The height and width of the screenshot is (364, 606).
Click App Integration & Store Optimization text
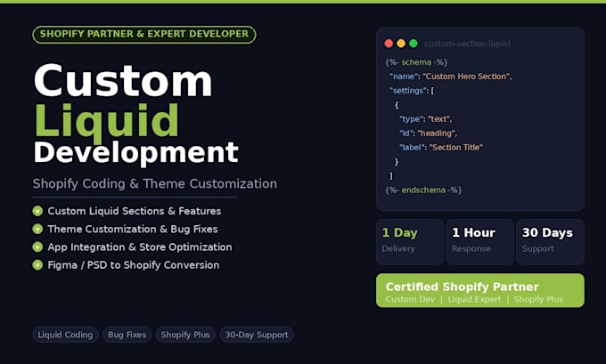click(x=140, y=247)
